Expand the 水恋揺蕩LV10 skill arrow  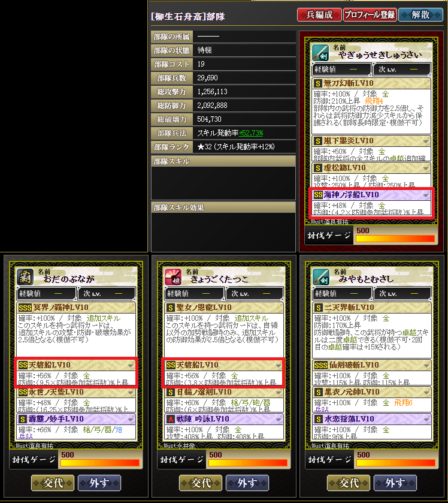[426, 419]
